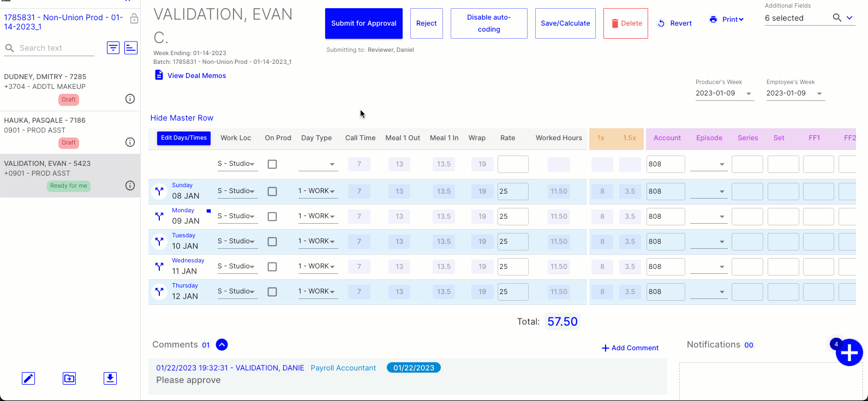Open Episode dropdown for Monday 09 JAN
This screenshot has height=401, width=868.
tap(709, 217)
